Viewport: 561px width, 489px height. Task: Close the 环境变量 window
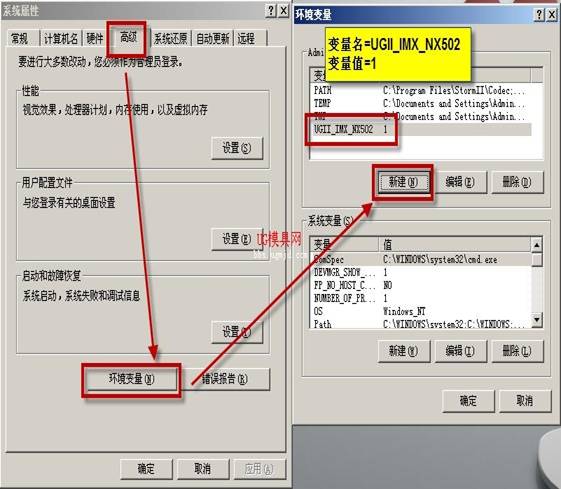(552, 15)
